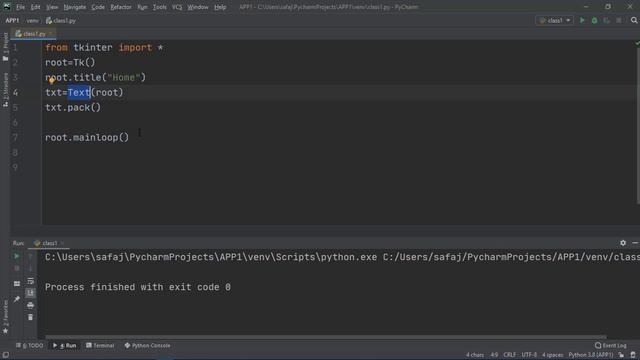Open the File menu
Viewport: 640px width, 360px height.
point(20,7)
